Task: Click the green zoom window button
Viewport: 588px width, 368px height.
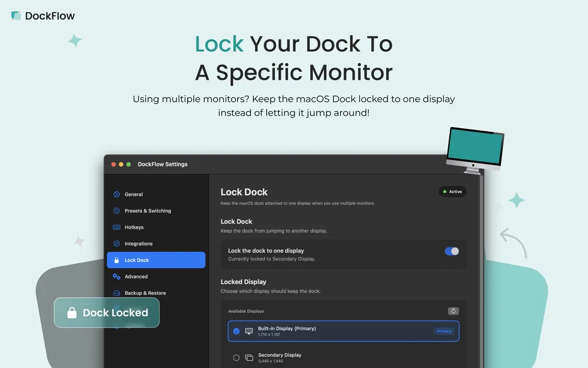Action: coord(129,164)
